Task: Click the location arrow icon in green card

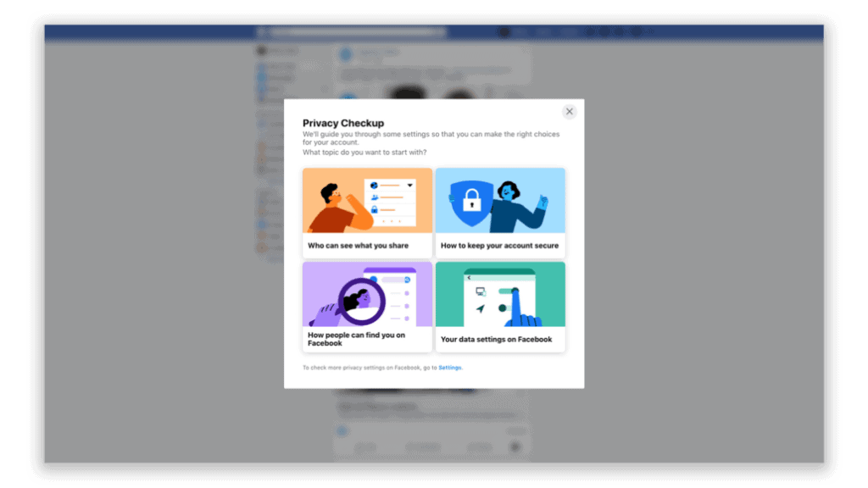Action: click(x=480, y=308)
